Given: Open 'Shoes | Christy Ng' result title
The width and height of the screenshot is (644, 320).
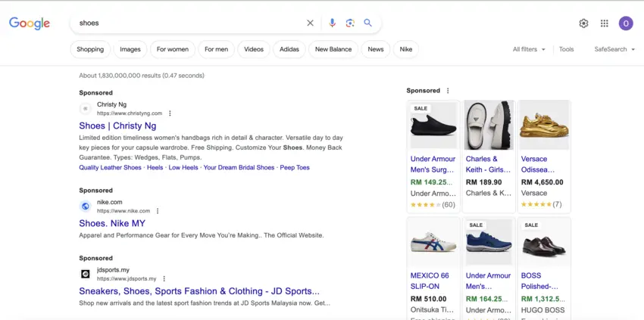Looking at the screenshot, I should (118, 126).
